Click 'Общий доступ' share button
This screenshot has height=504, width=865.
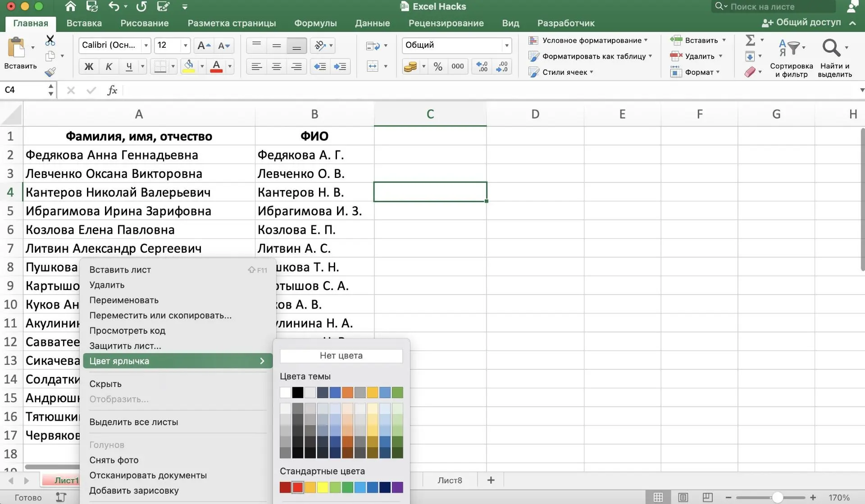802,23
